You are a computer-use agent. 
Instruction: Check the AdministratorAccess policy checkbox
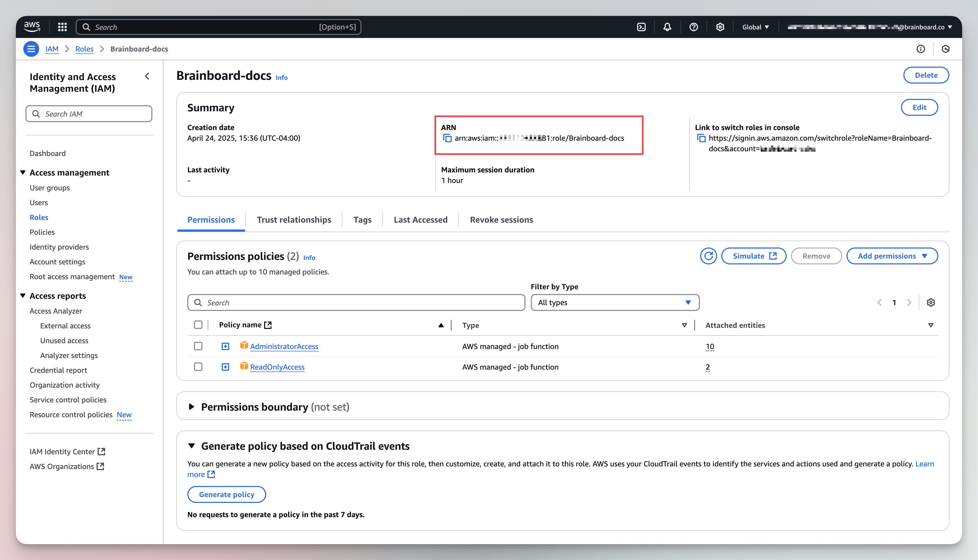click(198, 346)
